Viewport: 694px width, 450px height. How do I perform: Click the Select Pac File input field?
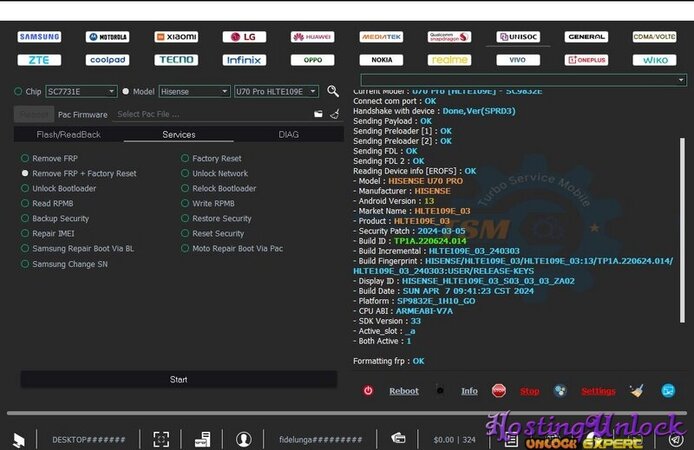[x=210, y=114]
